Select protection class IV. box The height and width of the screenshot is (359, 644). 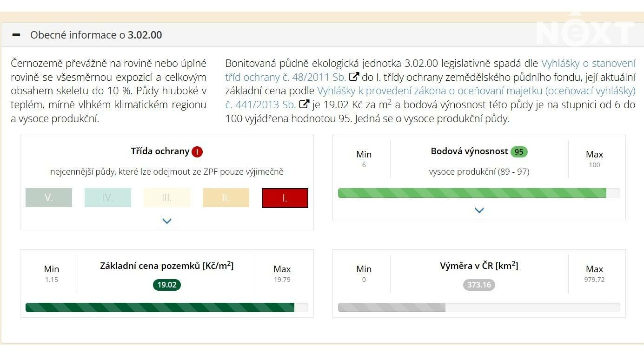pyautogui.click(x=108, y=198)
